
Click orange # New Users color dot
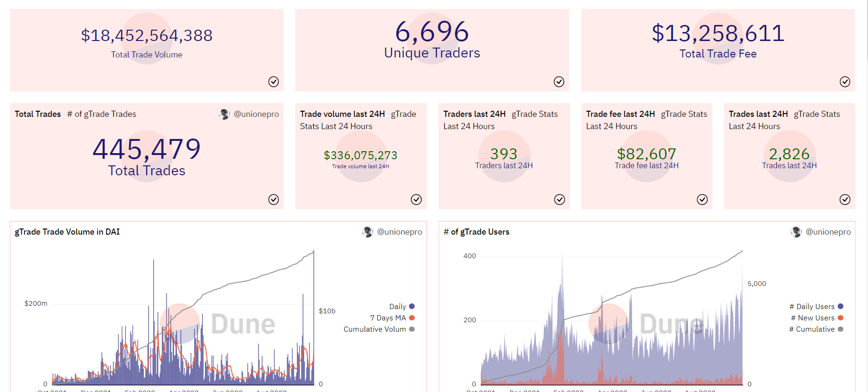tap(841, 318)
